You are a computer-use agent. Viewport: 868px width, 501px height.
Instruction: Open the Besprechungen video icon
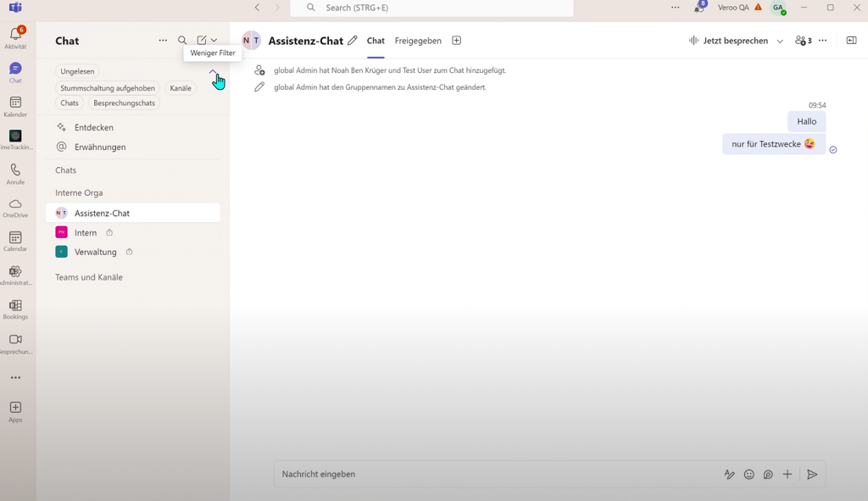(x=15, y=344)
